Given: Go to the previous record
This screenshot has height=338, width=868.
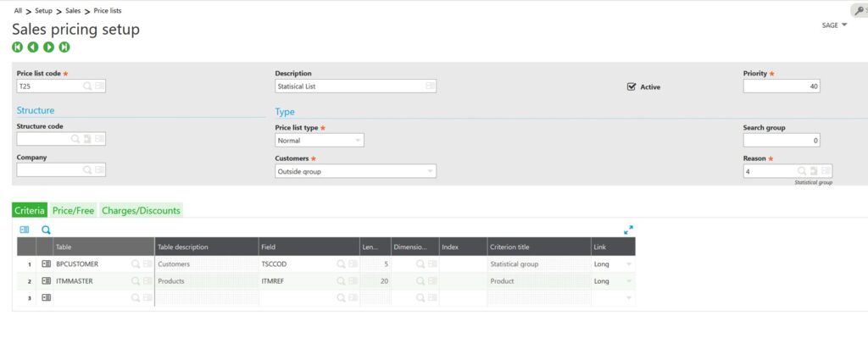Looking at the screenshot, I should (x=33, y=47).
